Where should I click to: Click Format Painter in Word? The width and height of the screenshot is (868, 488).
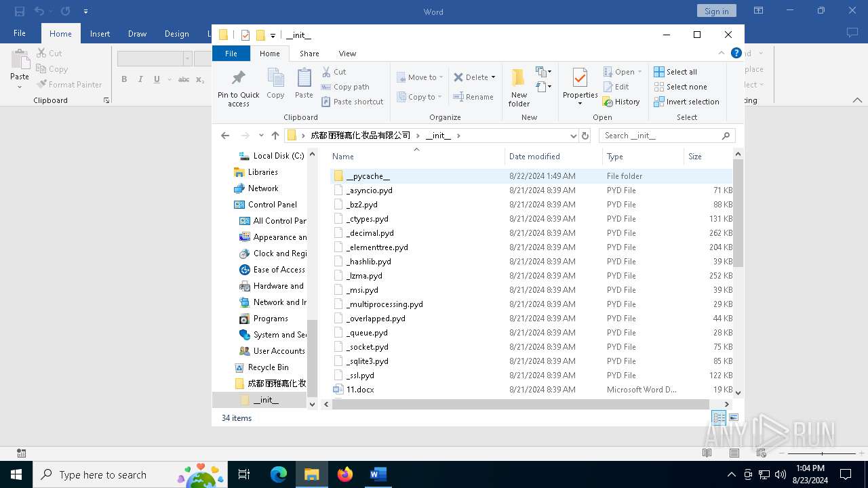tap(68, 85)
